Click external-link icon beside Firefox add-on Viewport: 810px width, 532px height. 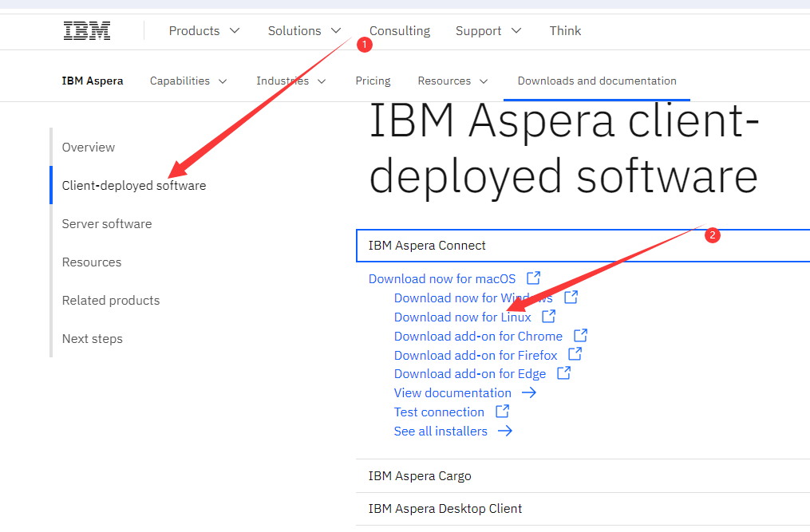click(x=575, y=355)
